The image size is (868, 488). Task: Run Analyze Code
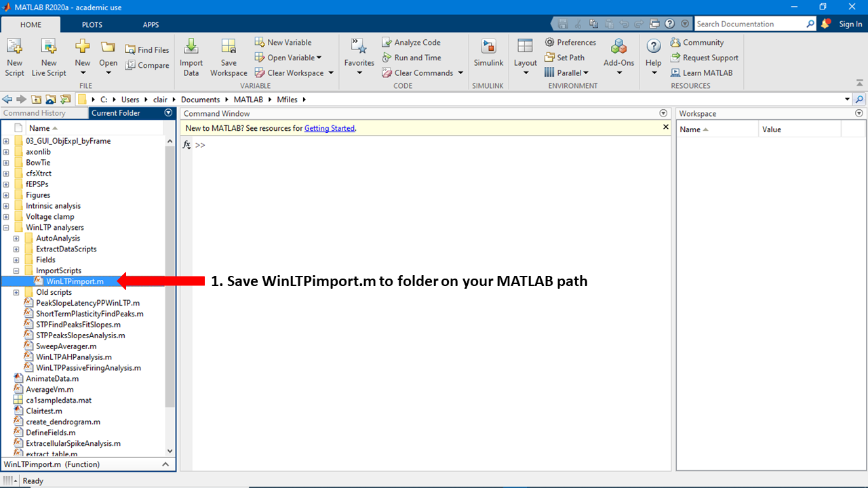411,42
